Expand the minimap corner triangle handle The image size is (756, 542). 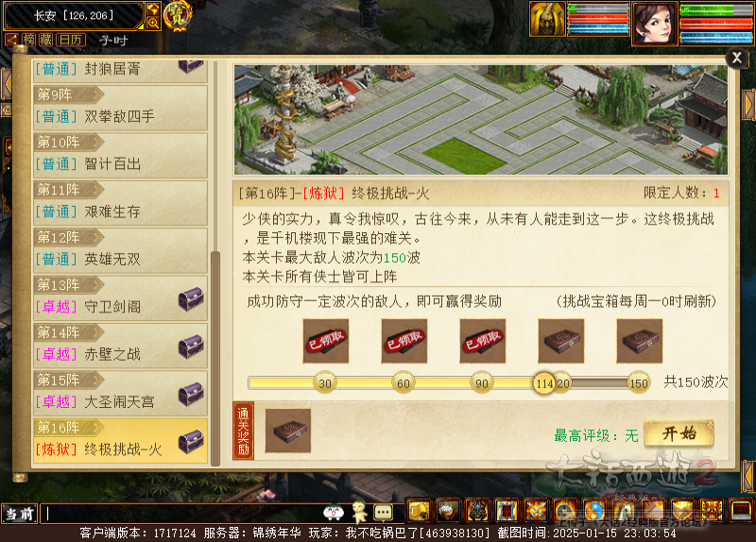point(139,25)
